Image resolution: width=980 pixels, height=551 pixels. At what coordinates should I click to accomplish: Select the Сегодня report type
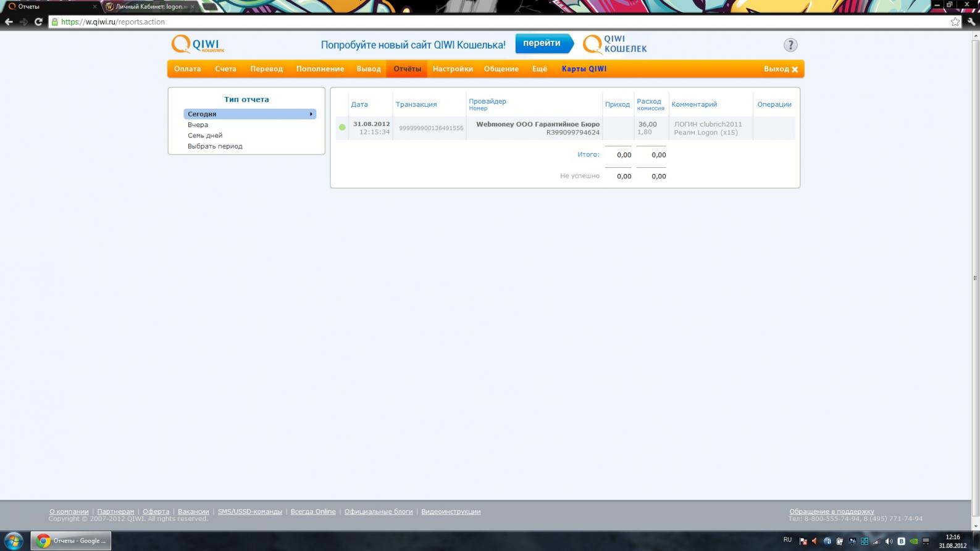(249, 114)
